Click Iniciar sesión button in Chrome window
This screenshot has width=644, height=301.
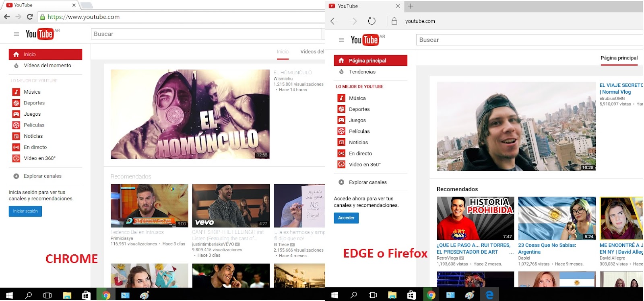coord(25,211)
